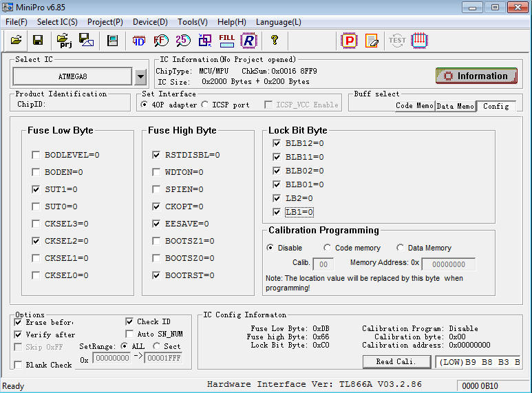The image size is (532, 393).
Task: Choose Code memory for calibration programming
Action: point(328,248)
